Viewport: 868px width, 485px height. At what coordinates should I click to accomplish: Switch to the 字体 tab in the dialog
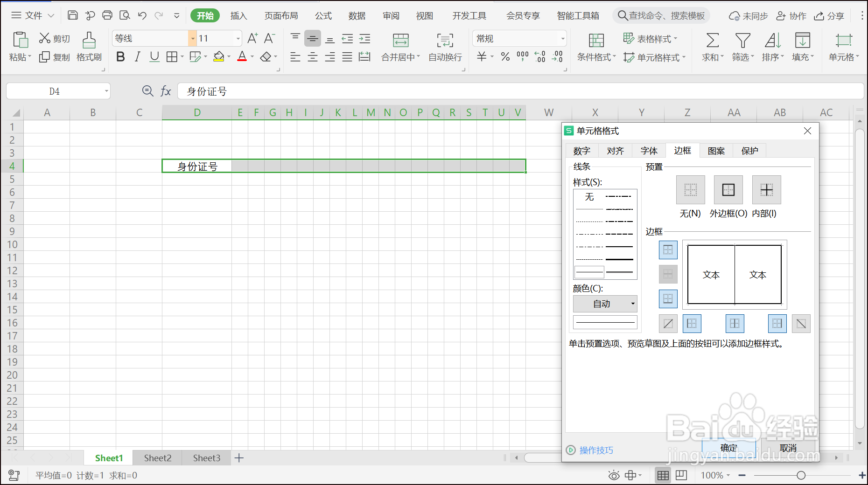pos(649,150)
